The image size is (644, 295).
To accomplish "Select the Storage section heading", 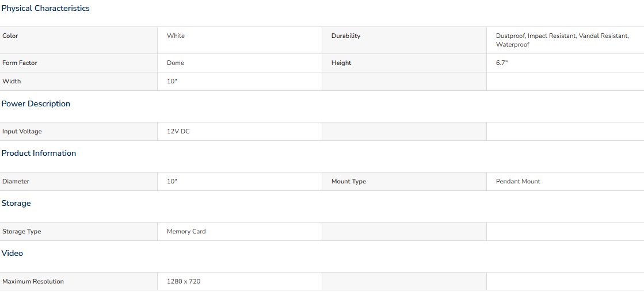I will pyautogui.click(x=16, y=203).
